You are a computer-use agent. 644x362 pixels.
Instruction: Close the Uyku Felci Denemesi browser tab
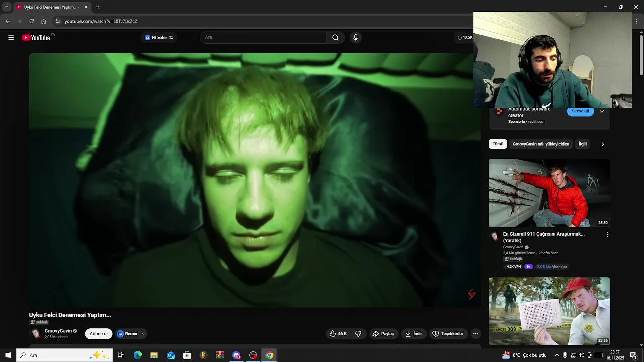86,7
